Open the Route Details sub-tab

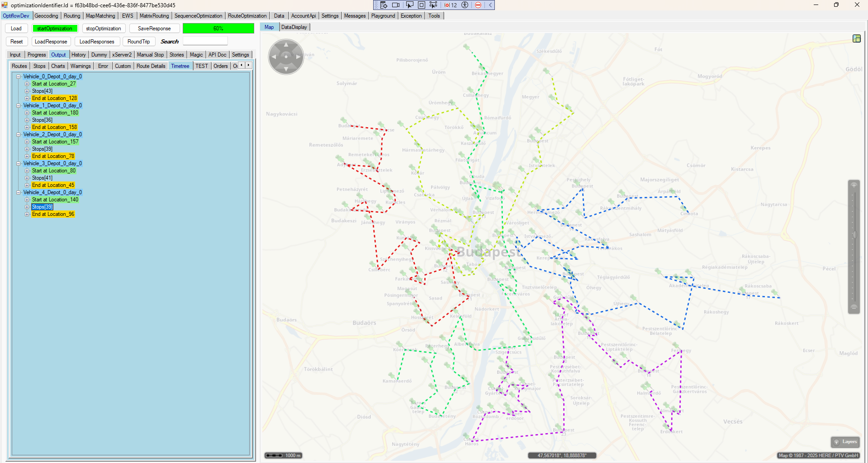151,66
